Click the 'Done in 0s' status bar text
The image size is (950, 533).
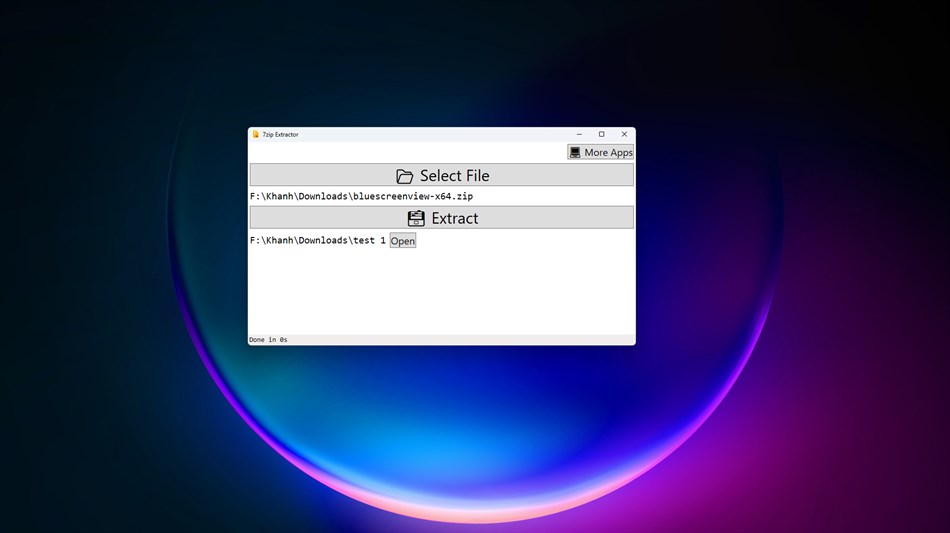268,340
